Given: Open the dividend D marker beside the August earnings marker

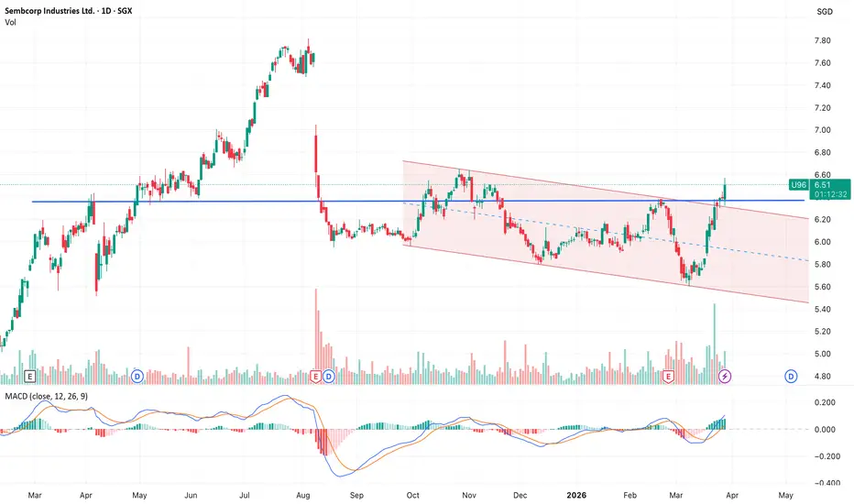Looking at the screenshot, I should tap(328, 376).
